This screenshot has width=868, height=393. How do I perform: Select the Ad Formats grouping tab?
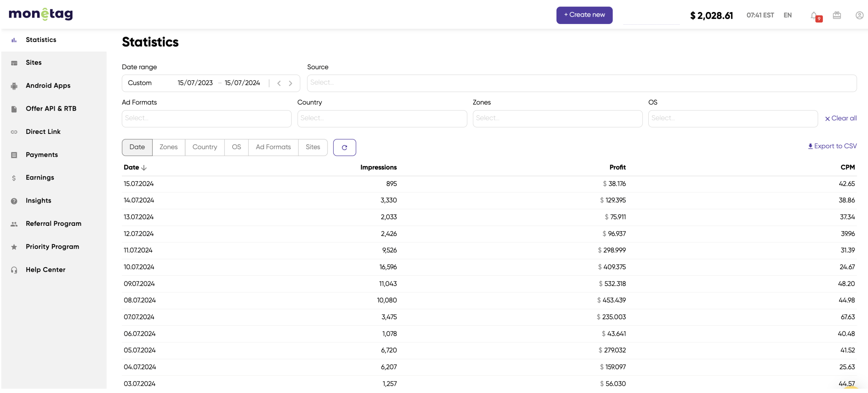(273, 147)
